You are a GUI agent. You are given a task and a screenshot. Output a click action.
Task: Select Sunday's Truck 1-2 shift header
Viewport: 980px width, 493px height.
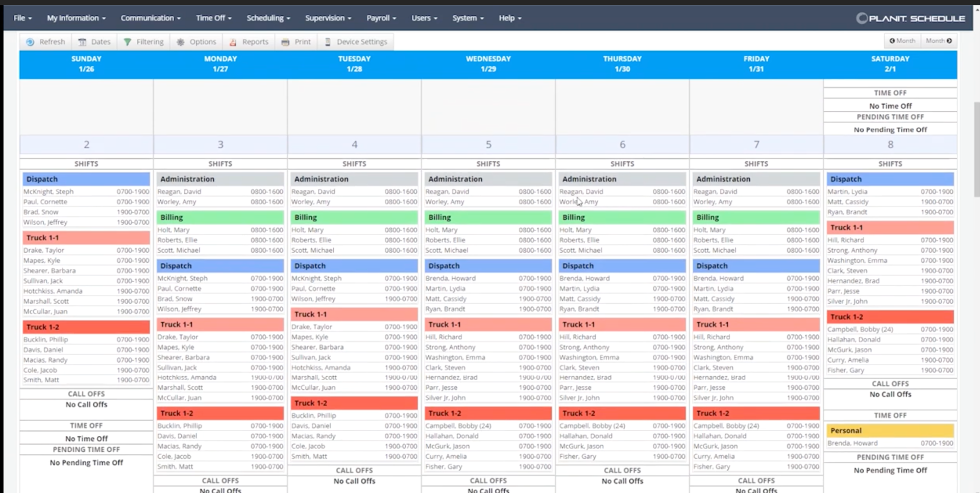coord(86,327)
